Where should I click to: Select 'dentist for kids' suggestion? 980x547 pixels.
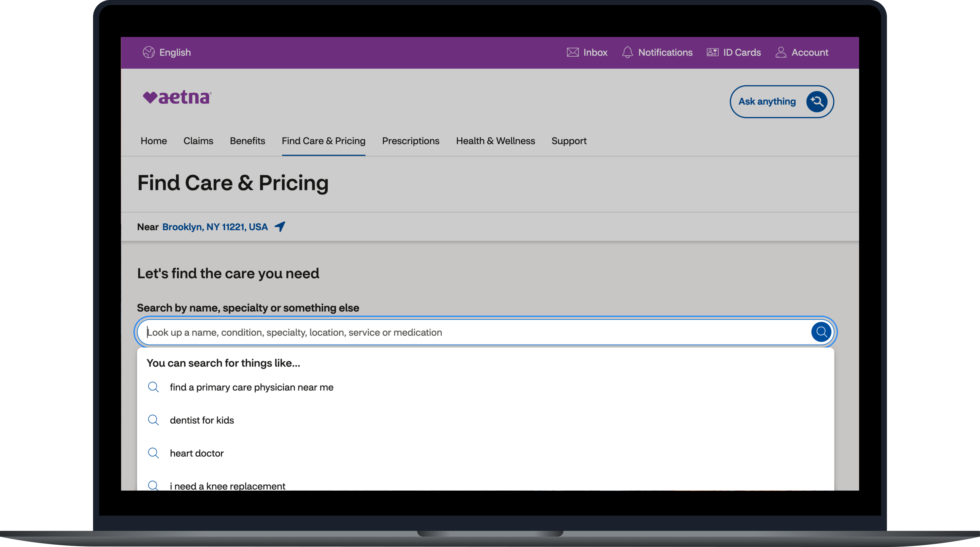click(202, 420)
